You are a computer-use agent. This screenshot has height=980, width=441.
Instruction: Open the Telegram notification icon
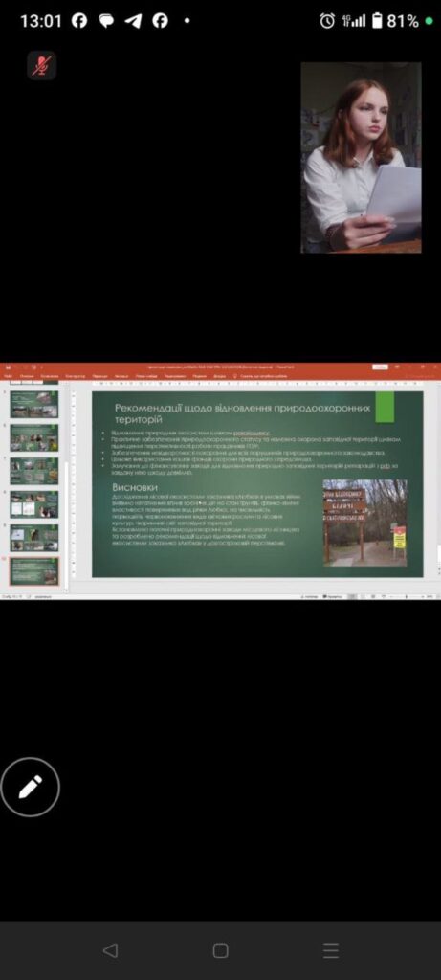tap(133, 21)
